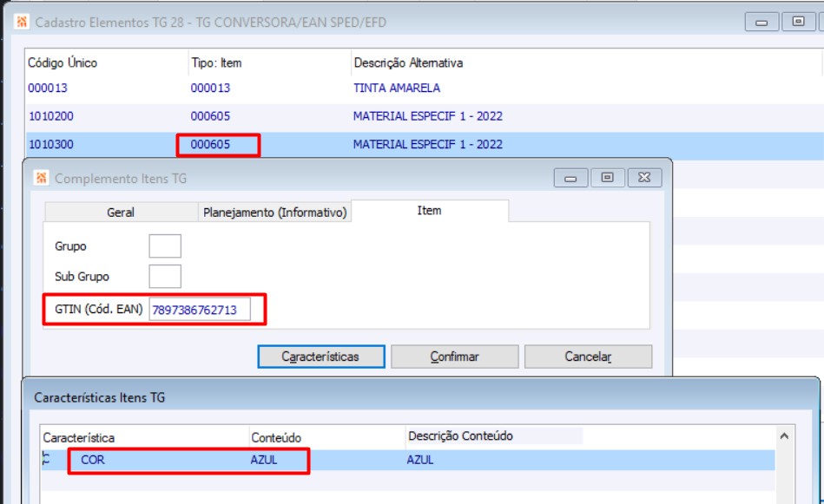Click the Cadastro Elementos TG window app icon
Viewport: 824px width, 504px height.
click(x=22, y=22)
